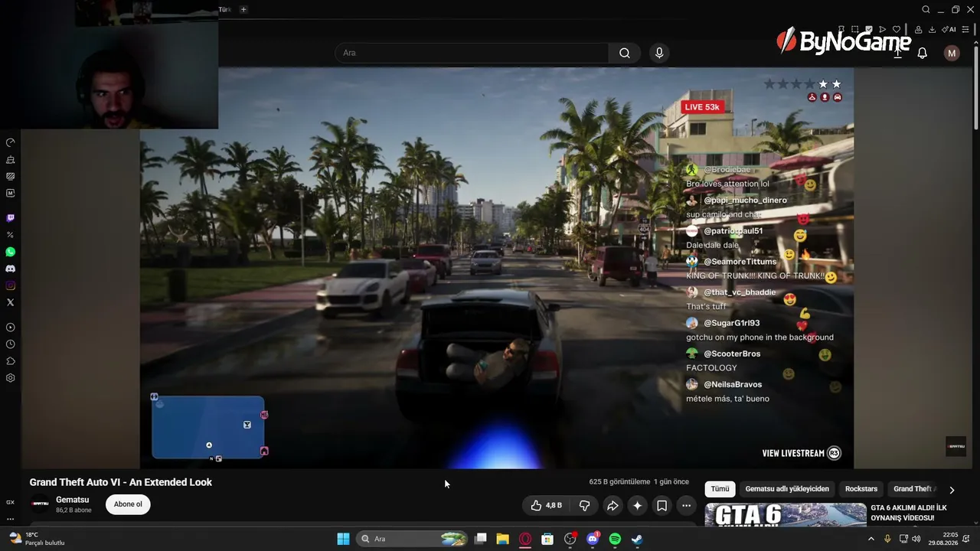
Task: Click the GX button at sidebar bottom
Action: click(x=10, y=502)
